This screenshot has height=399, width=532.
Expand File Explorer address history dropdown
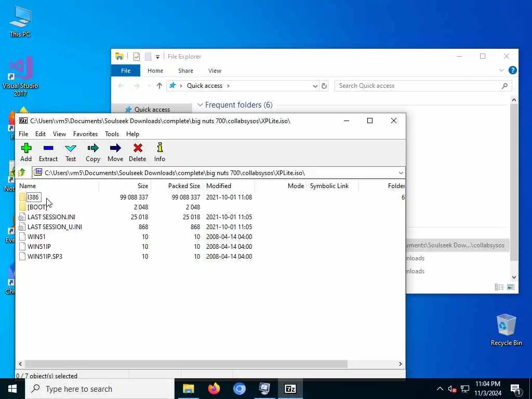pos(315,86)
